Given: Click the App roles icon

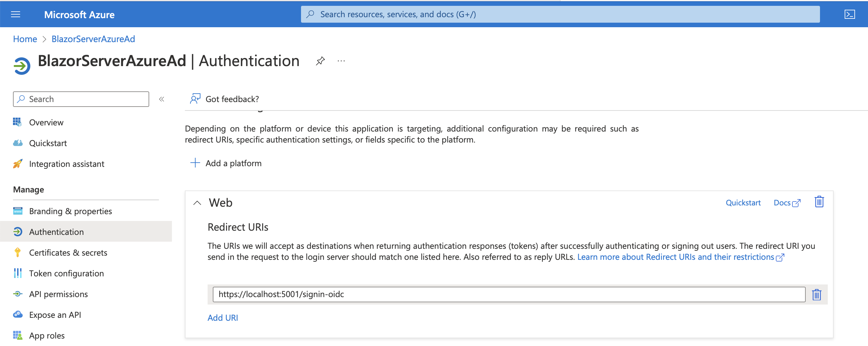Looking at the screenshot, I should (18, 336).
